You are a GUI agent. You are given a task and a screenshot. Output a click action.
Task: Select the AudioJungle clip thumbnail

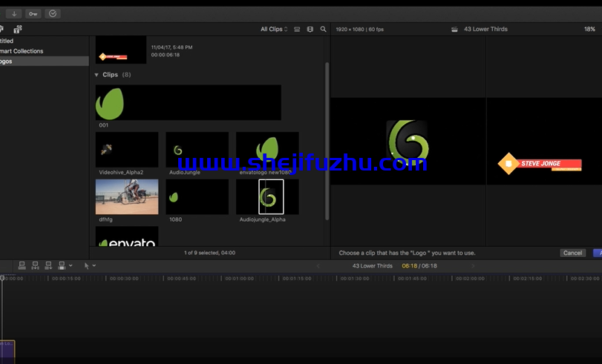click(197, 150)
